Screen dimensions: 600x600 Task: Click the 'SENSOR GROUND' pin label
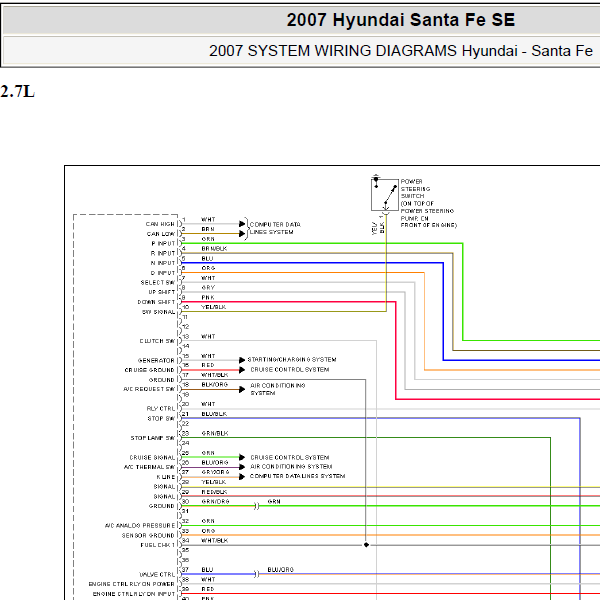(x=148, y=536)
